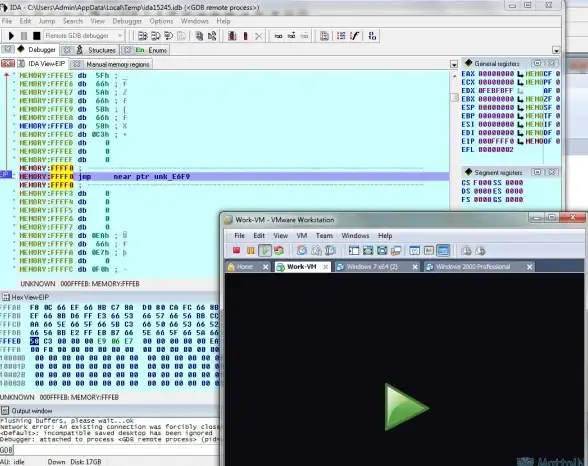Expand IDA View tab list arrow
This screenshot has height=466, width=588.
pos(454,64)
